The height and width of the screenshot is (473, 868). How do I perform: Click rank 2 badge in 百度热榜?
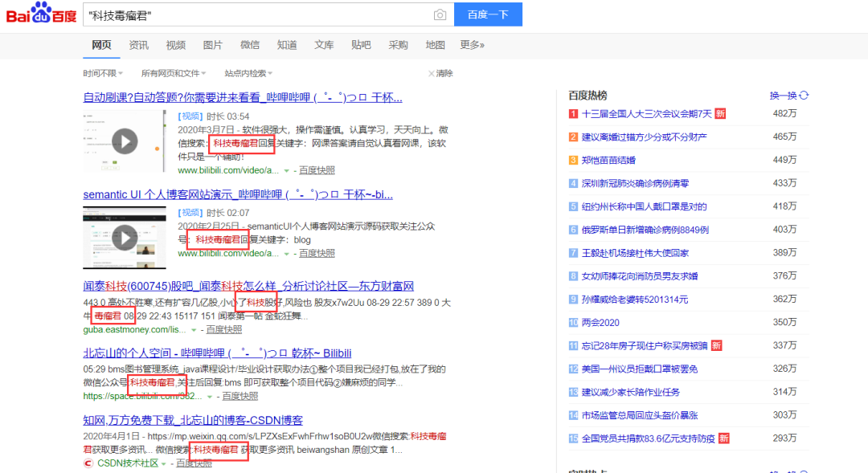click(x=573, y=137)
